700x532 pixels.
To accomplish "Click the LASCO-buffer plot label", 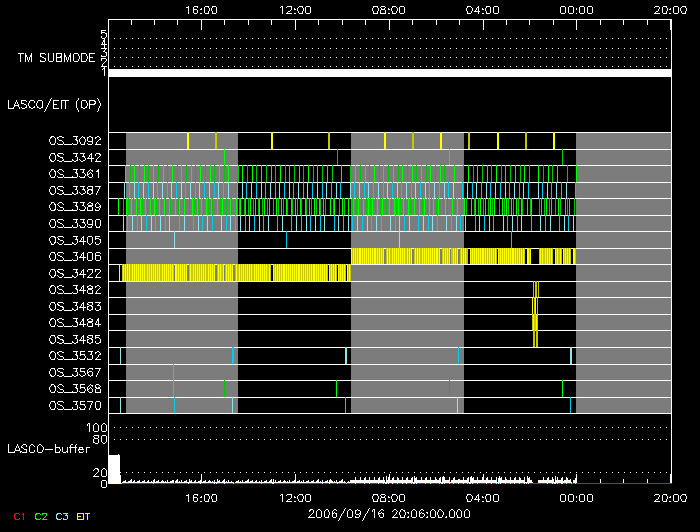I will (47, 449).
